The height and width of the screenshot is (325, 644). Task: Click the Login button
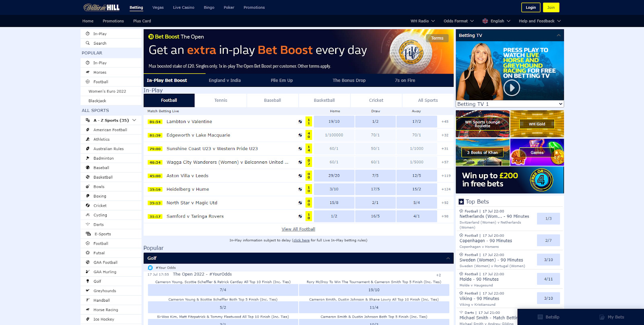pyautogui.click(x=531, y=7)
